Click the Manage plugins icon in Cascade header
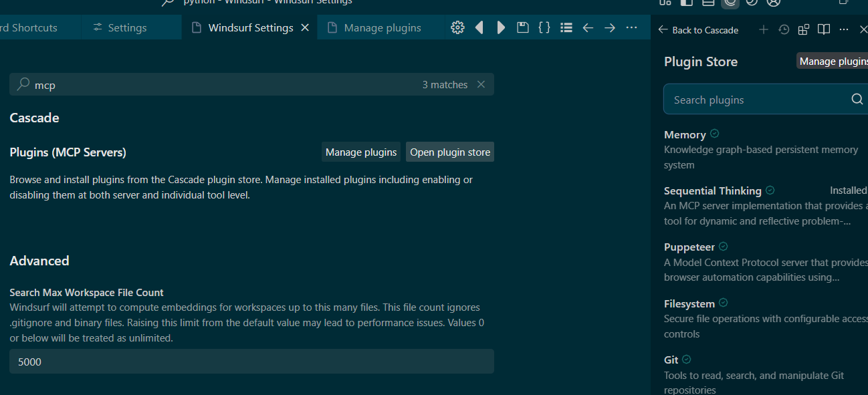Image resolution: width=868 pixels, height=395 pixels. click(804, 29)
